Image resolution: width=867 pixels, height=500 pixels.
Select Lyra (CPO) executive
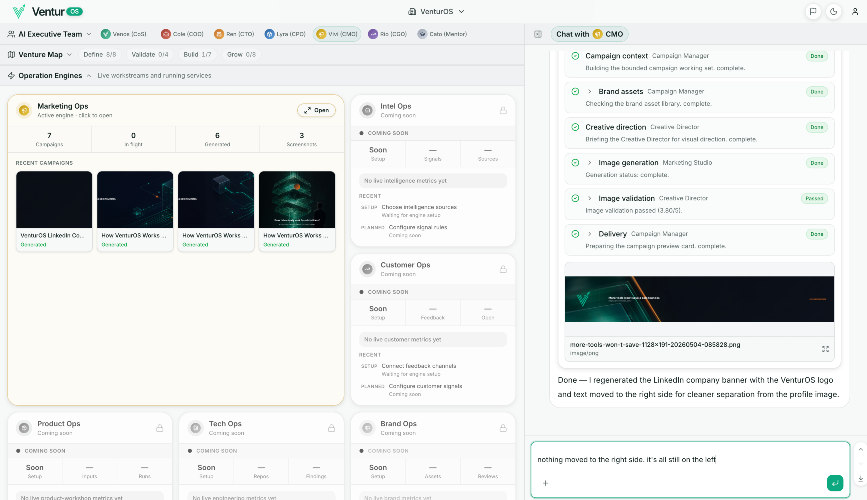tap(285, 34)
